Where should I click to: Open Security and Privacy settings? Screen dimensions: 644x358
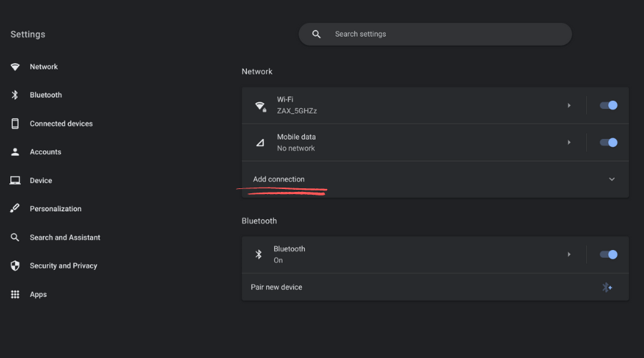pos(63,266)
